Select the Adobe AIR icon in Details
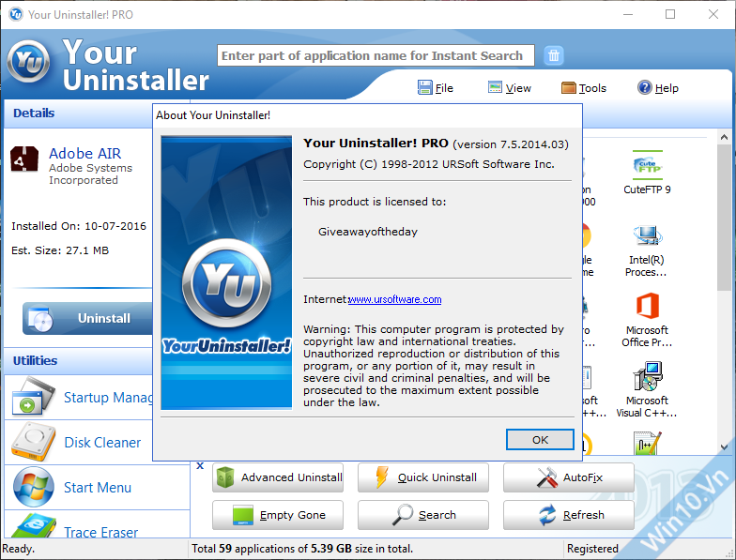Image resolution: width=736 pixels, height=560 pixels. 24,159
